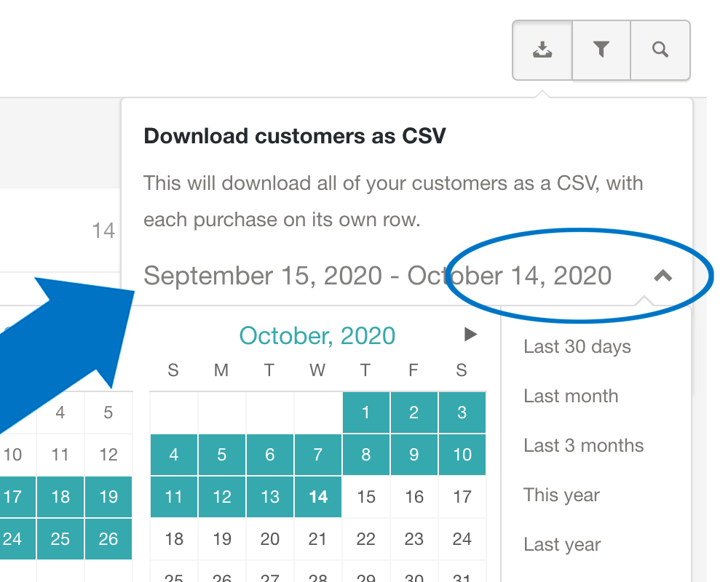Click October 14 in calendar
Image resolution: width=728 pixels, height=582 pixels.
pyautogui.click(x=318, y=498)
